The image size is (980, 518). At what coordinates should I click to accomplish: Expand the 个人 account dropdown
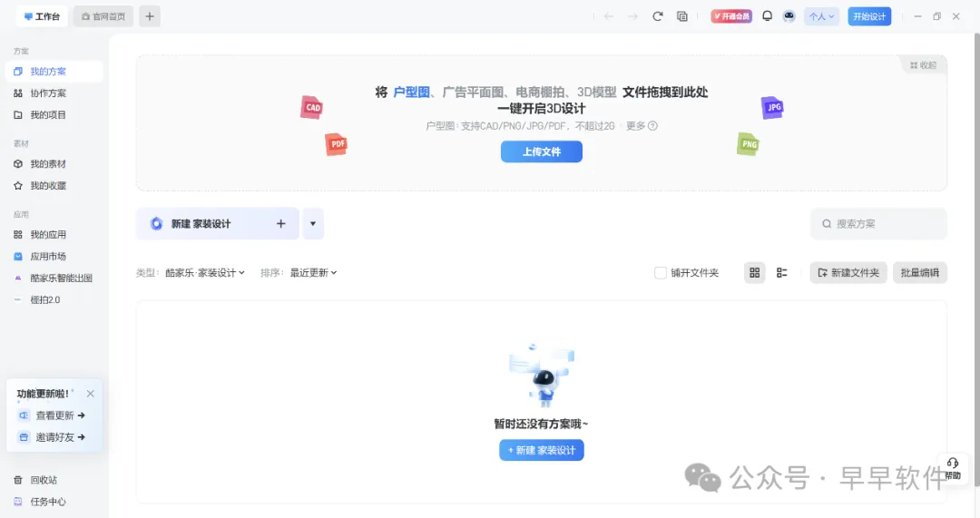click(x=821, y=16)
